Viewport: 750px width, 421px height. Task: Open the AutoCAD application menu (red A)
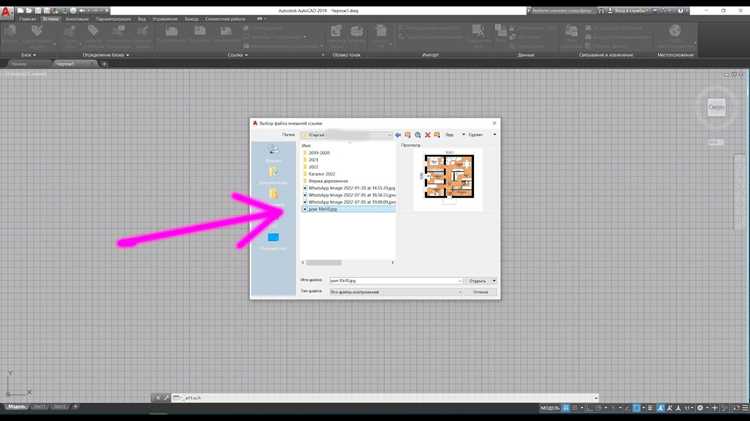coord(6,12)
